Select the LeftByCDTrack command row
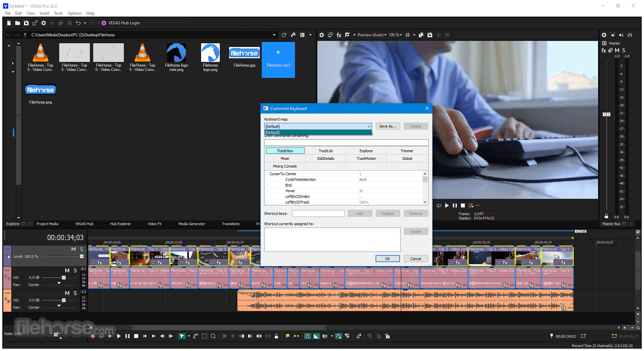This screenshot has width=644, height=351. 344,202
